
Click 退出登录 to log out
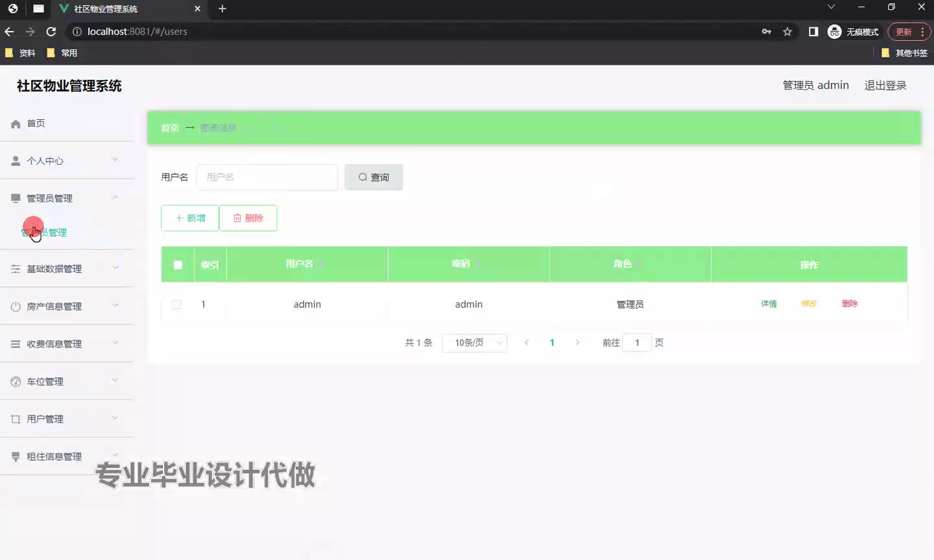click(885, 86)
